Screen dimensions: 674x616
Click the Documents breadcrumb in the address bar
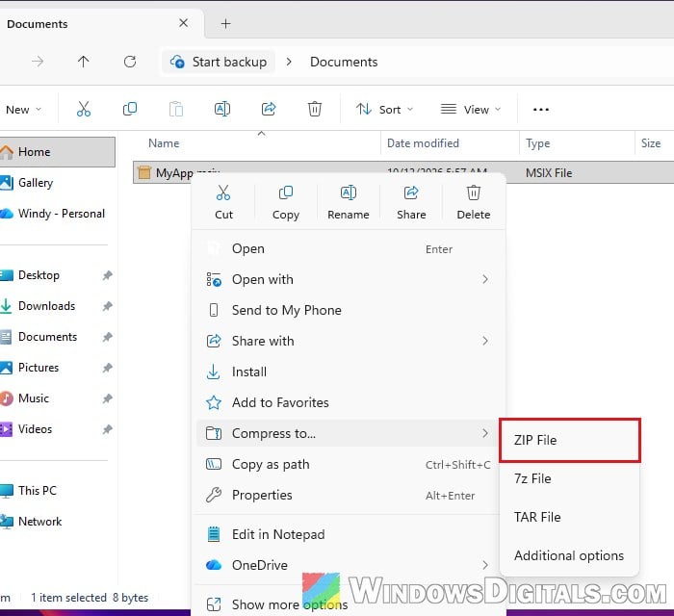(x=344, y=62)
